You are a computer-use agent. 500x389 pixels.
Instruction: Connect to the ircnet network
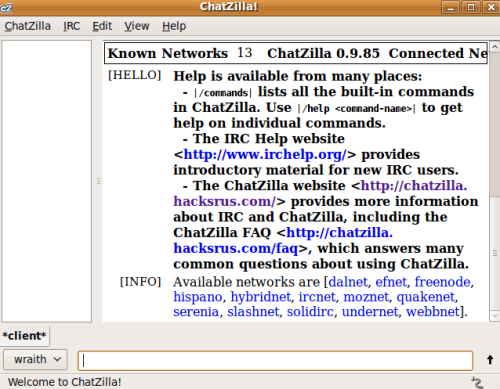(x=317, y=297)
